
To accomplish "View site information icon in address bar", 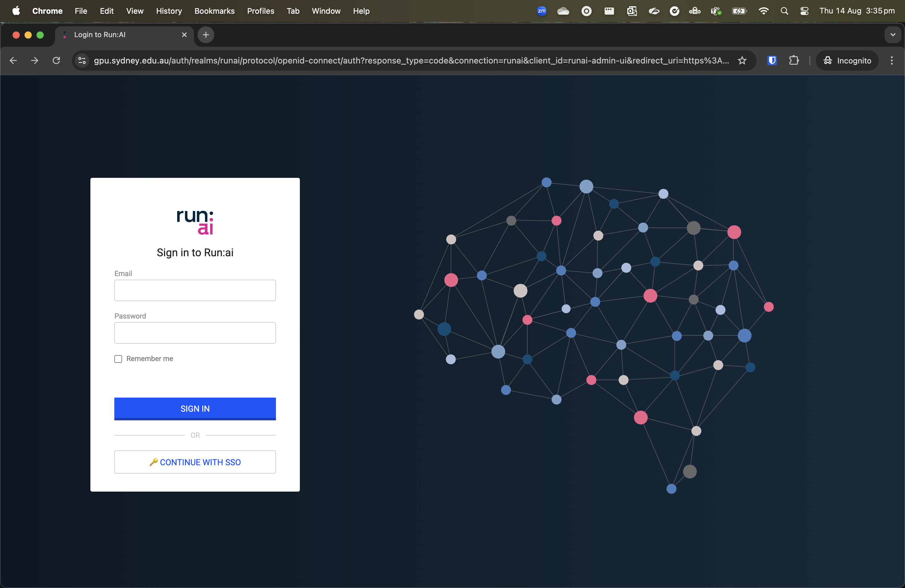I will pyautogui.click(x=82, y=60).
